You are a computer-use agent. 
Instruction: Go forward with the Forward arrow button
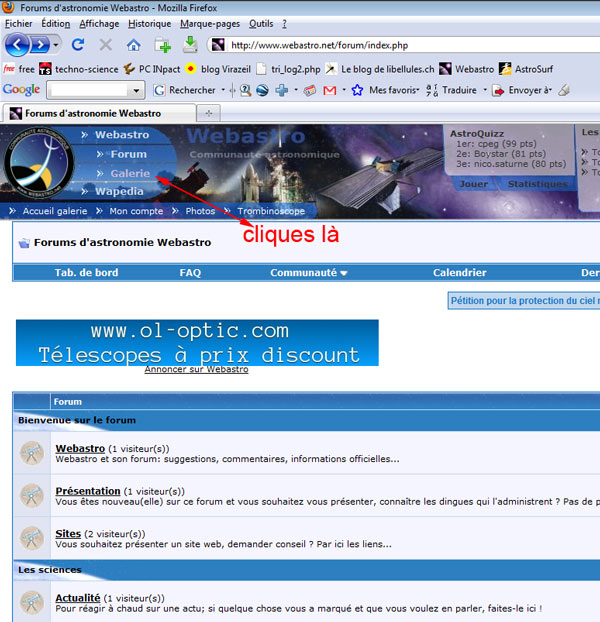(40, 45)
